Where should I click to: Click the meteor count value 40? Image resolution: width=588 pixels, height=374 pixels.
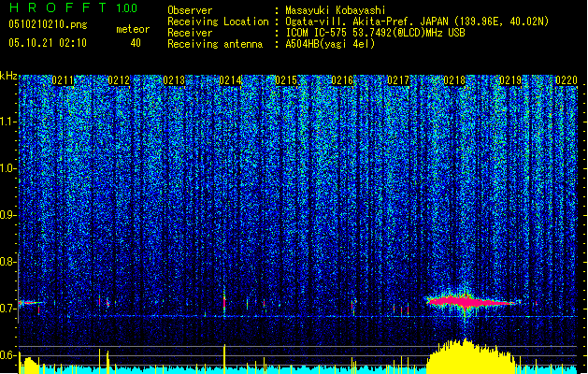pos(136,43)
